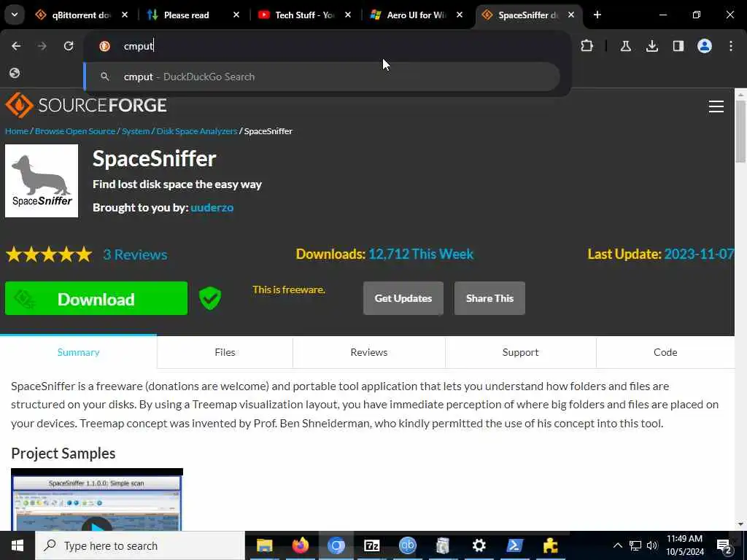Screen dimensions: 747x560
Task: Open PowerShell from the taskbar
Action: pyautogui.click(x=514, y=545)
